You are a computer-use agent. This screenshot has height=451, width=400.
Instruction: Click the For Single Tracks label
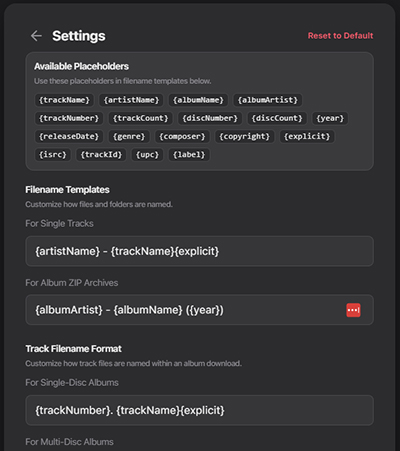click(x=59, y=223)
